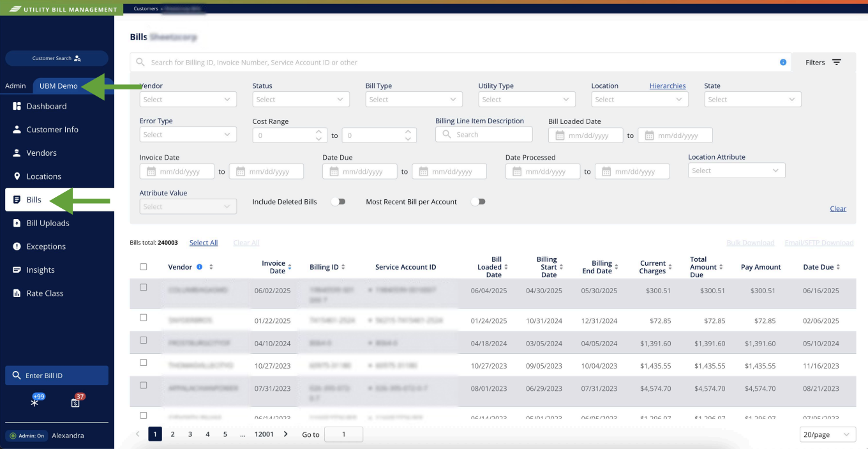Click the Select All link
868x449 pixels.
(204, 243)
